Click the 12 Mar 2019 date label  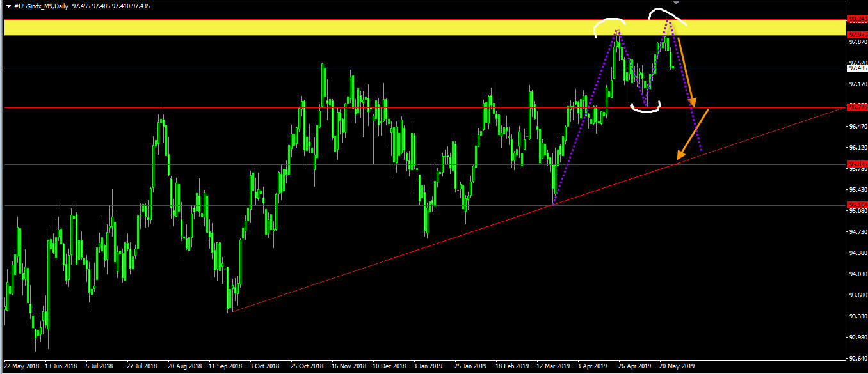552,367
